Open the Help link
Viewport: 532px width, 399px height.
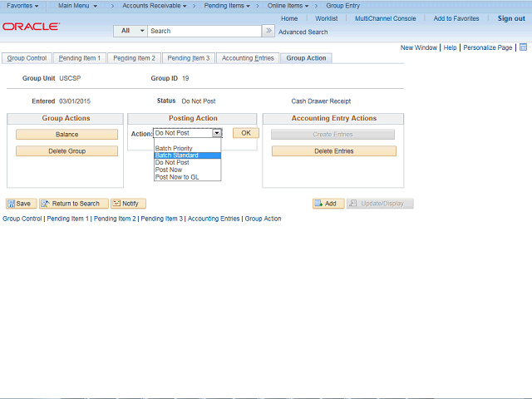point(450,47)
